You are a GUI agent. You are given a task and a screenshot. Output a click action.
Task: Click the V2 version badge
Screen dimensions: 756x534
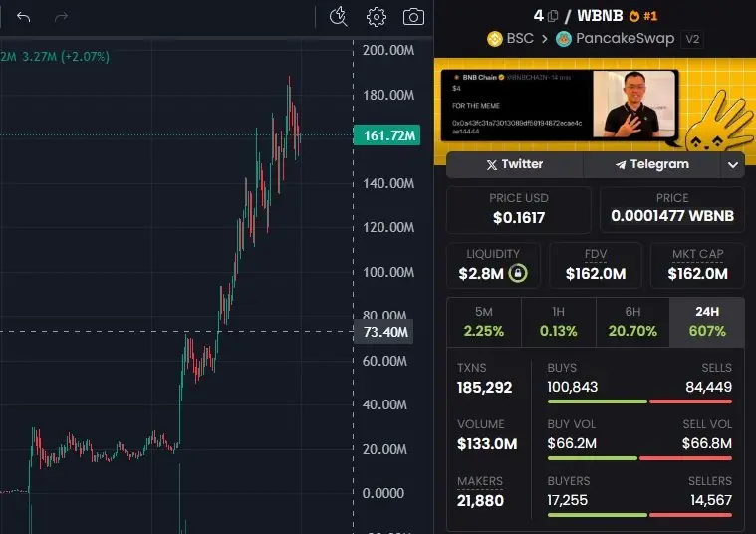692,39
